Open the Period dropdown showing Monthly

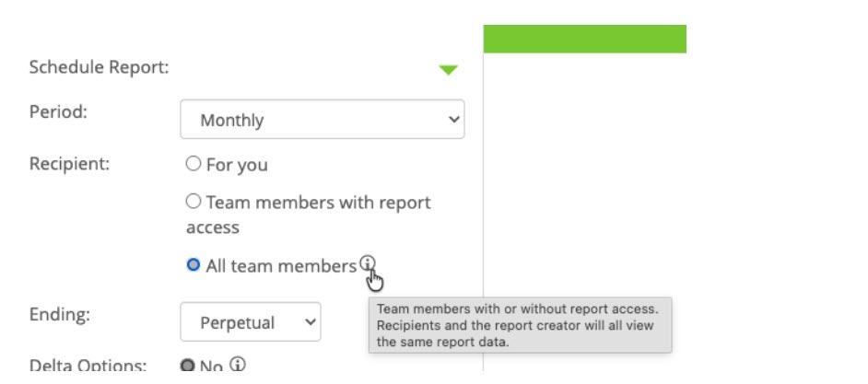[x=322, y=120]
